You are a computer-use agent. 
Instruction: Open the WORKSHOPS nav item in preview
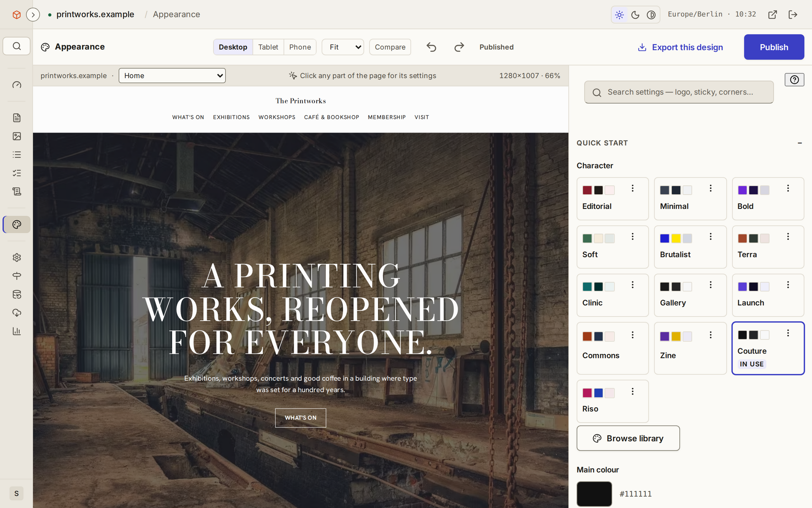click(277, 117)
